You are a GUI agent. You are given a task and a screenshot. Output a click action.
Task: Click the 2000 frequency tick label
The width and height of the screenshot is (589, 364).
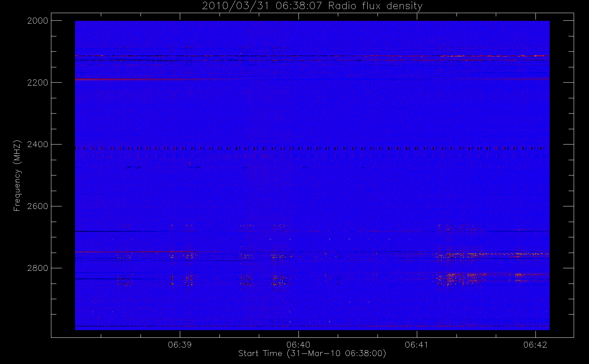coord(38,21)
